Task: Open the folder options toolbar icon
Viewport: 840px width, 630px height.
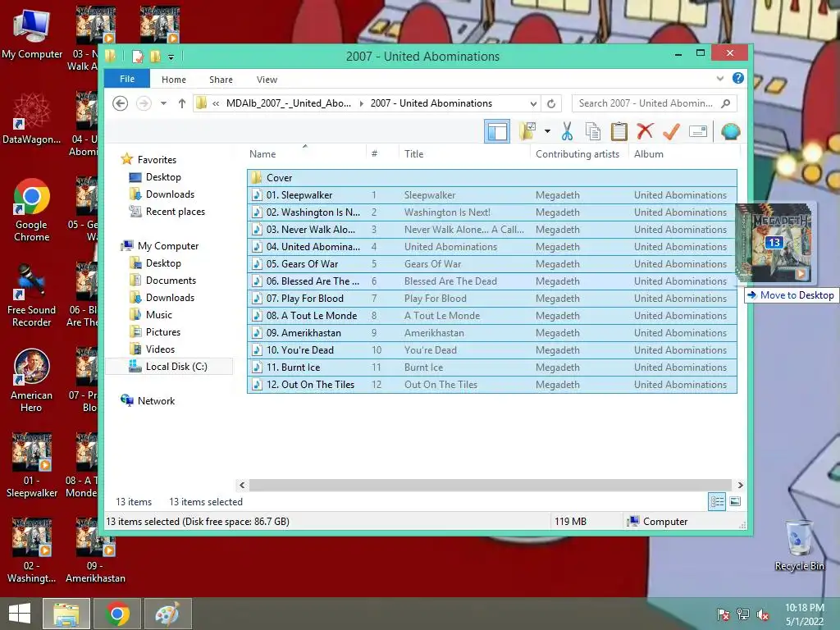Action: (527, 130)
